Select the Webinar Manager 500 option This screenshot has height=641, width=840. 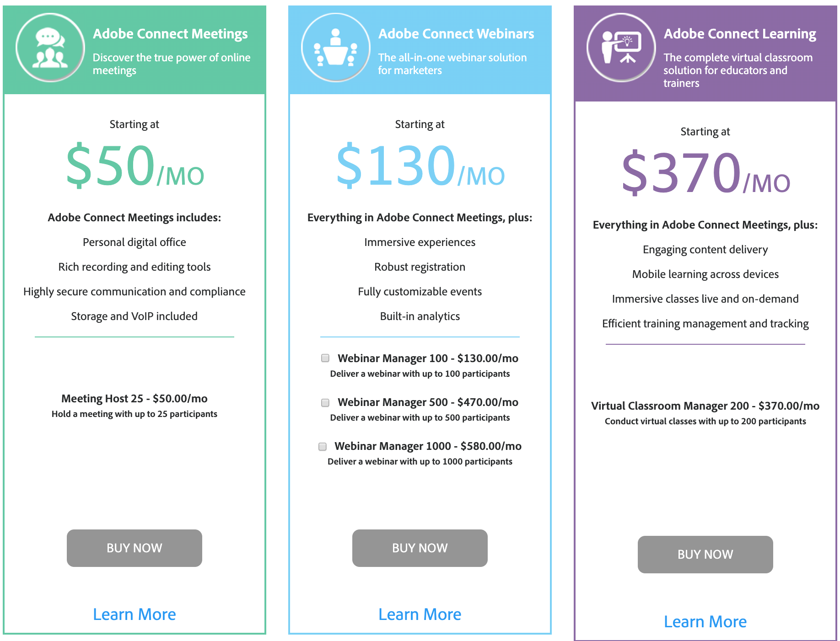[325, 403]
